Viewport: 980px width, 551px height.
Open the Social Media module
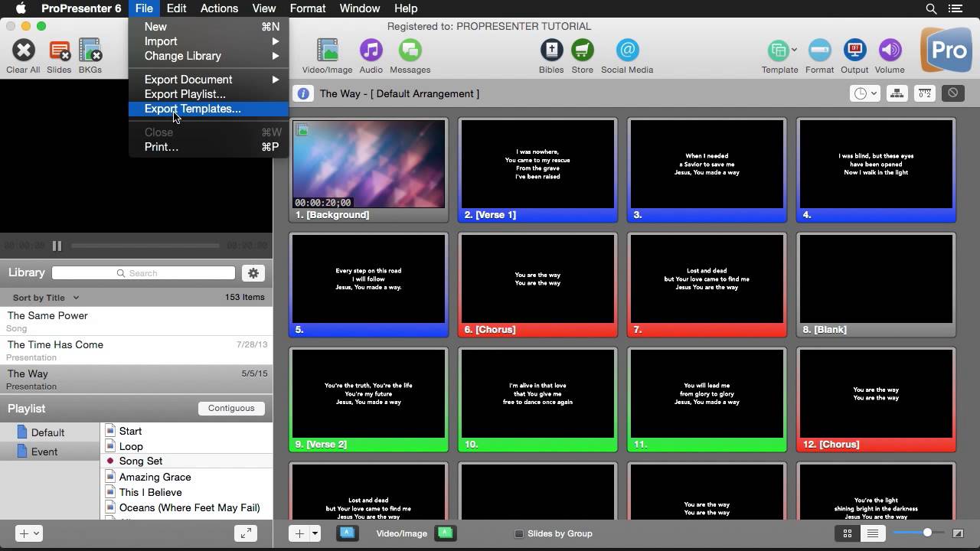(627, 51)
